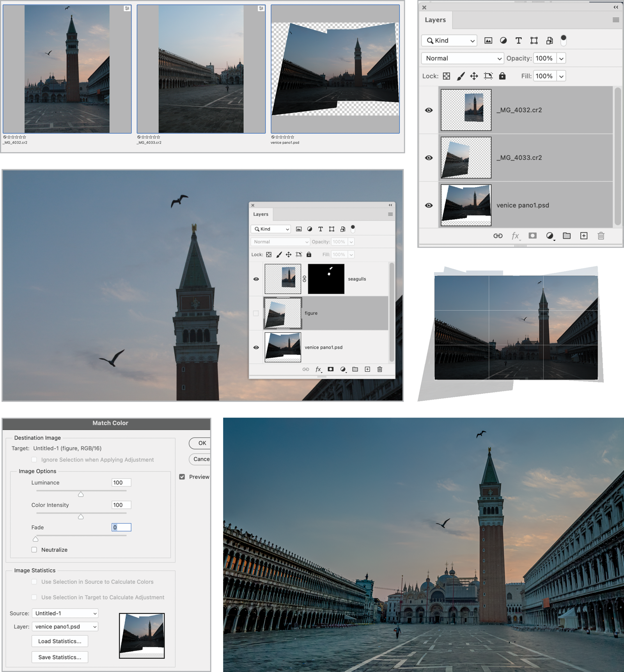
Task: Click the Save Statistics button
Action: [x=60, y=657]
